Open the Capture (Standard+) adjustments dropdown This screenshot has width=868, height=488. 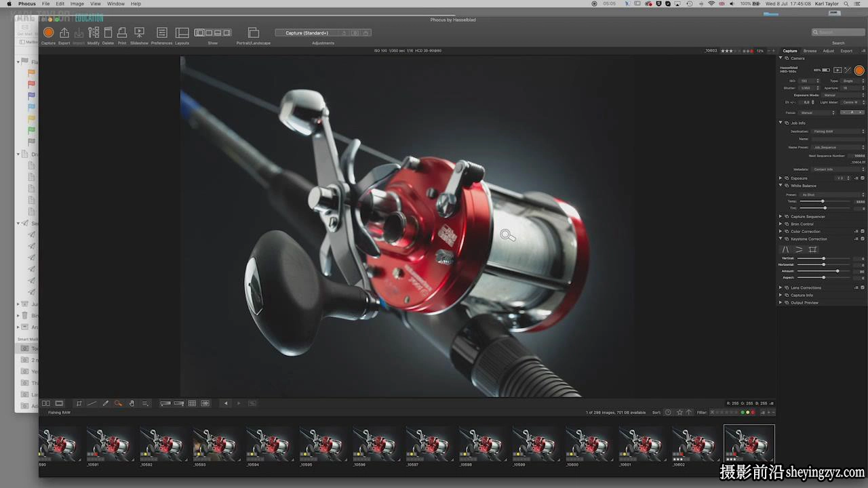point(307,33)
